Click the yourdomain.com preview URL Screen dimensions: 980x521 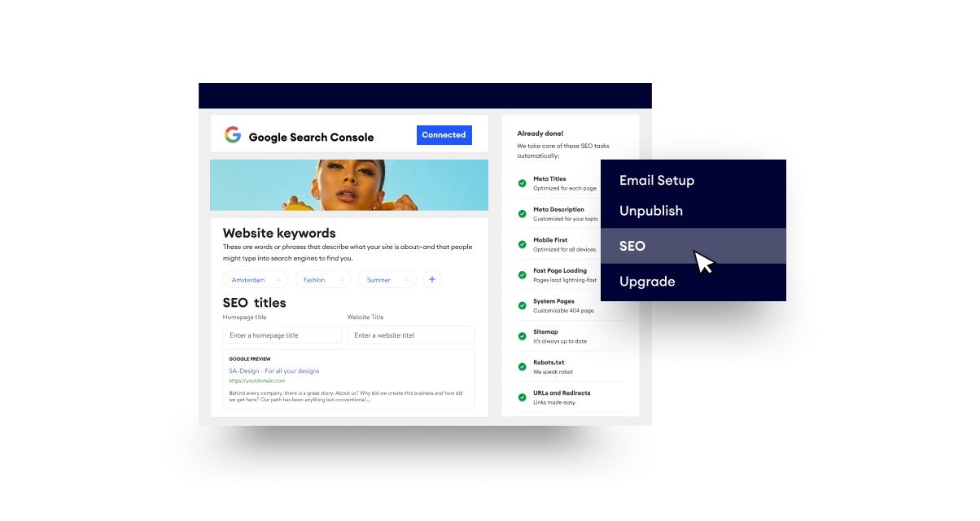pos(257,380)
